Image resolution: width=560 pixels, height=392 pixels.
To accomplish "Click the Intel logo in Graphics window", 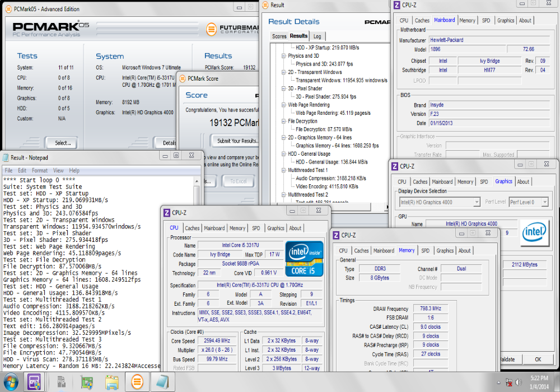I will coord(535,232).
